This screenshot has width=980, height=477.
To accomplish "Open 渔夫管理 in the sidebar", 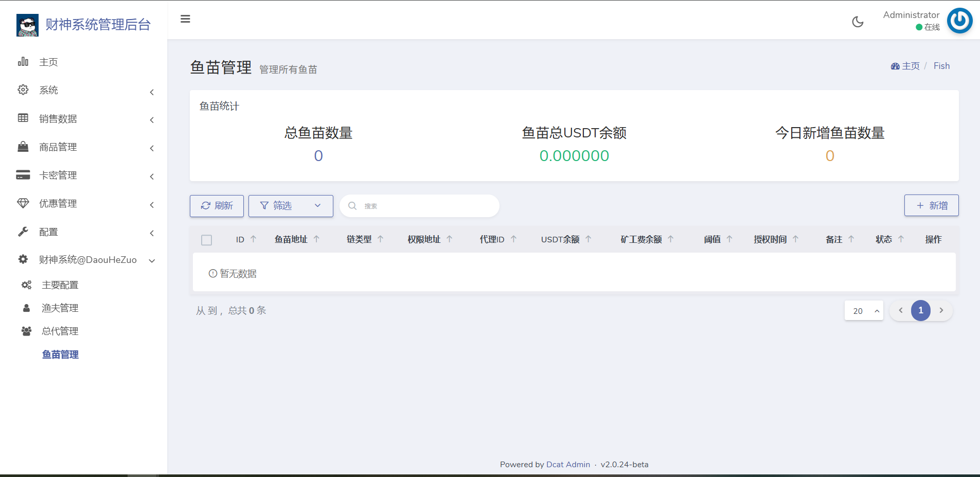I will (x=60, y=308).
